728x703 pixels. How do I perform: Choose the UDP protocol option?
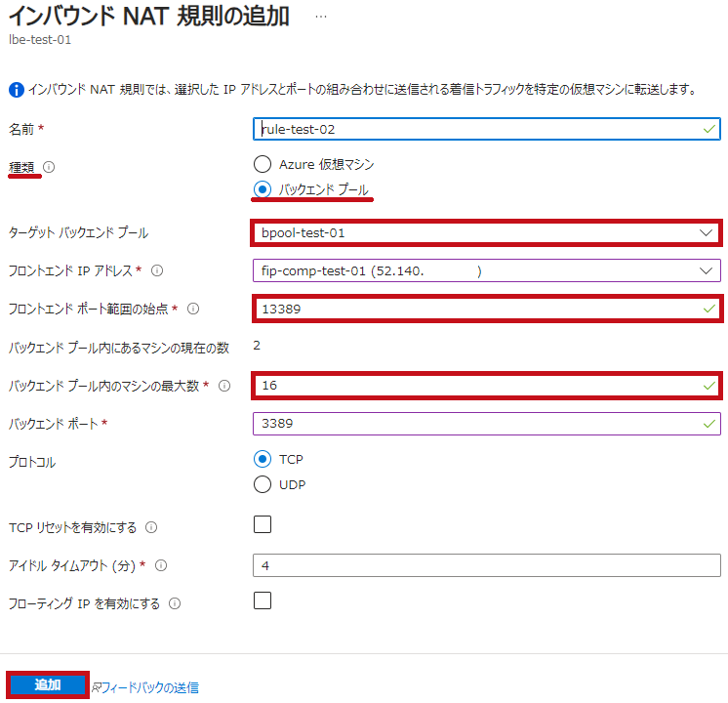(x=262, y=484)
